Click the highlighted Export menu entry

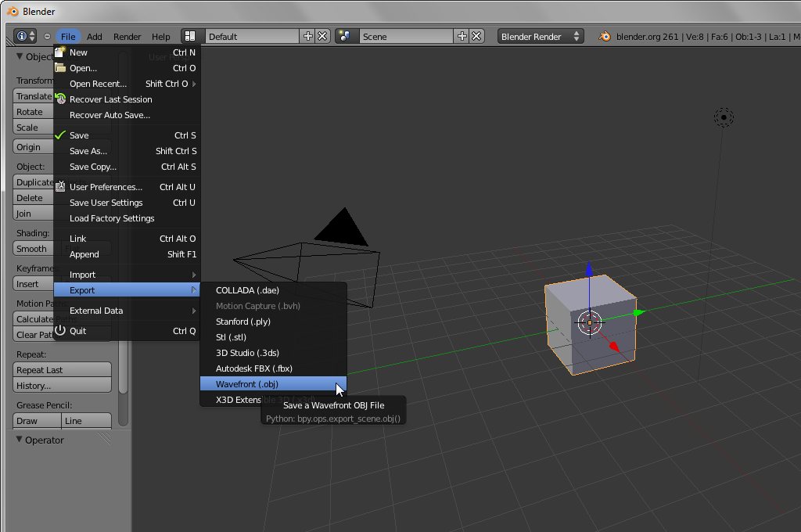coord(127,290)
